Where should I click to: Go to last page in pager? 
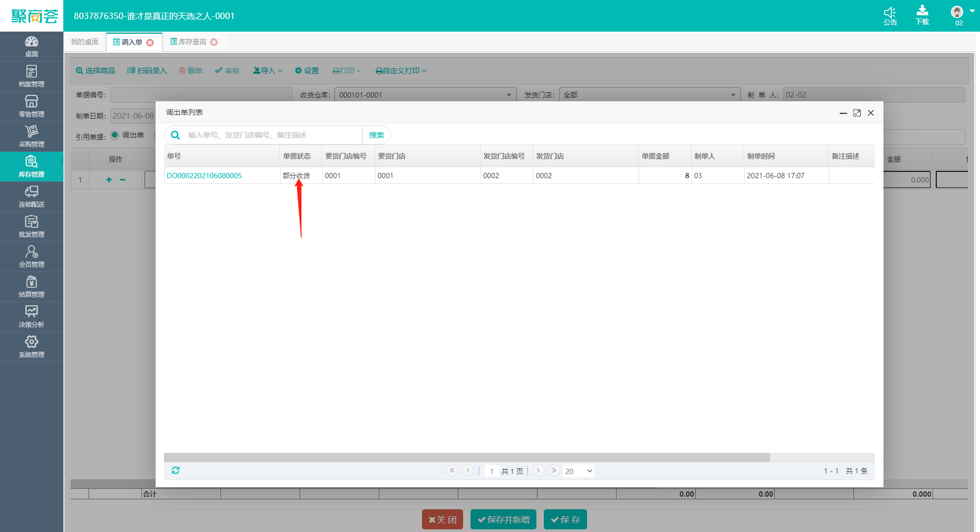pyautogui.click(x=554, y=470)
